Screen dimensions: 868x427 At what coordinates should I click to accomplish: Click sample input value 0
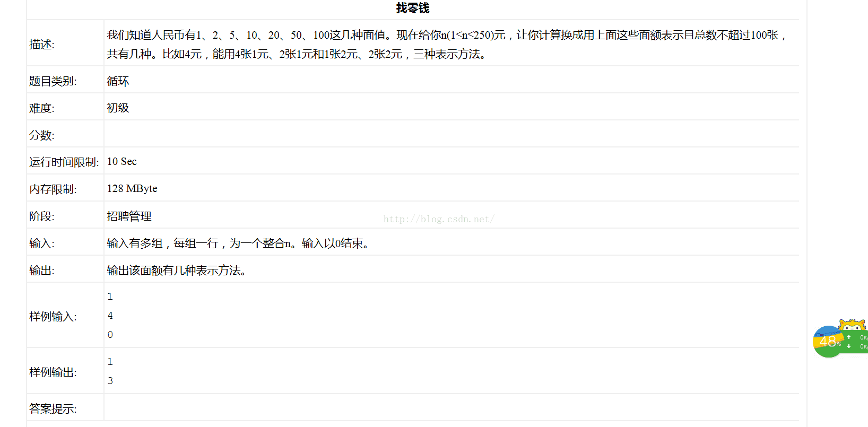(110, 335)
